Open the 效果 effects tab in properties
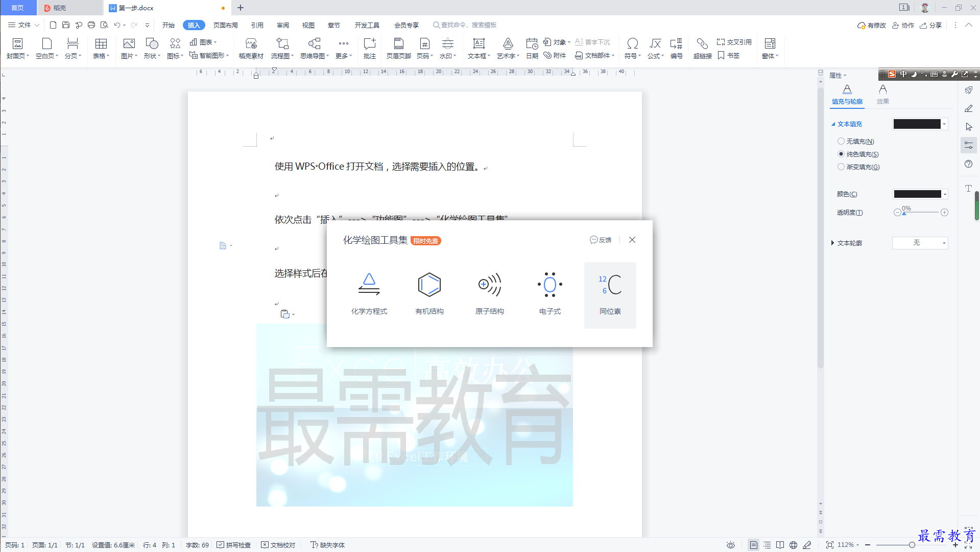 [883, 95]
